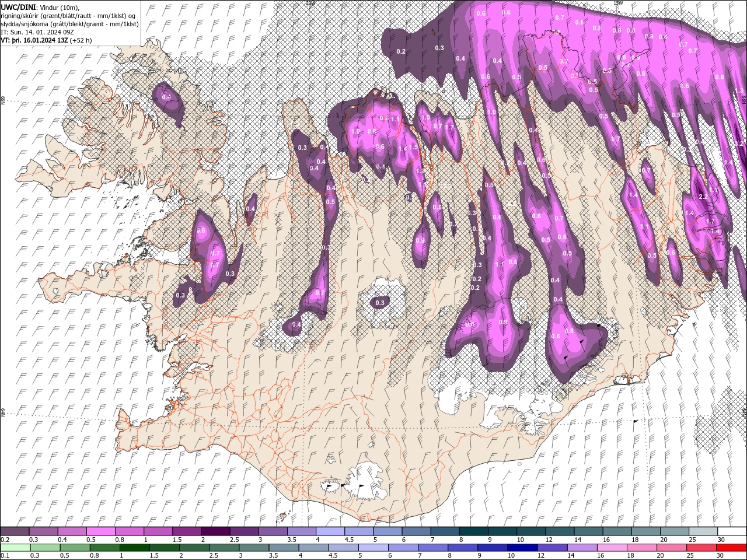Click dark purple upper swatch between 2 and 2.5
Screen dimensions: 747x560
tap(215, 531)
